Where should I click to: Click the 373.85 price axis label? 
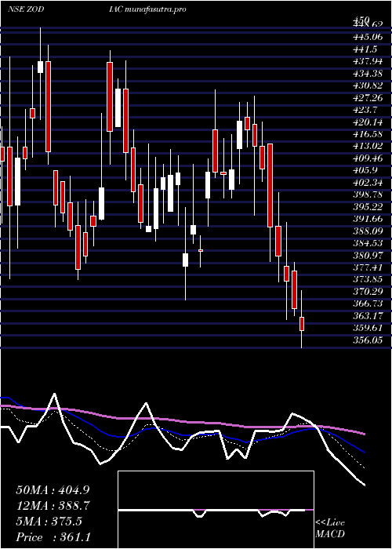367,279
